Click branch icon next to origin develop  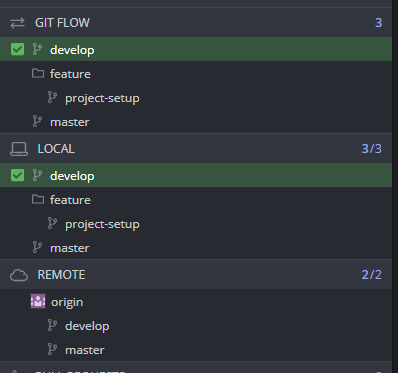[x=52, y=325]
